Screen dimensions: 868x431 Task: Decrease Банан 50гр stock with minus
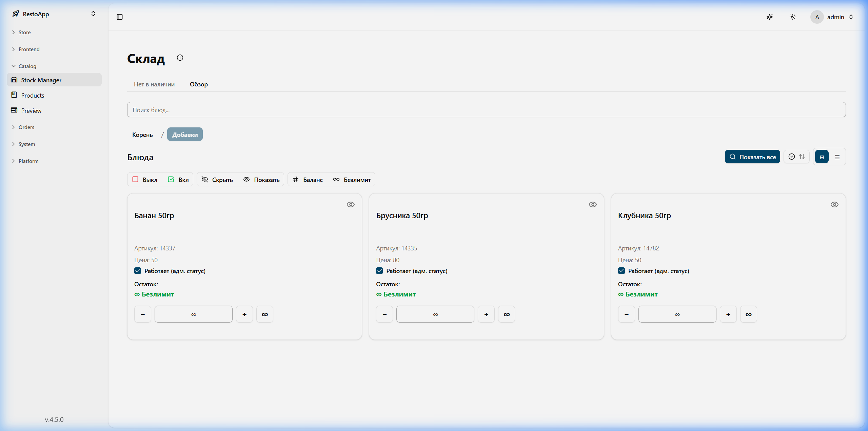pos(143,314)
